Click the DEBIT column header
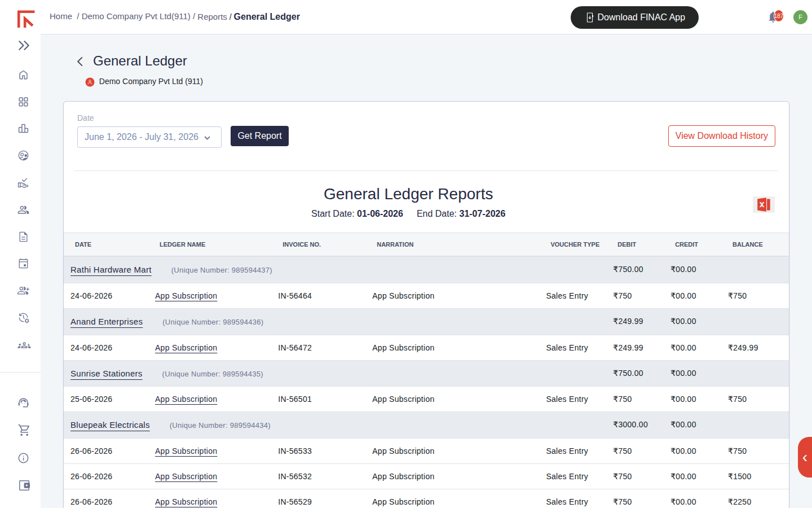The image size is (812, 508). pyautogui.click(x=626, y=244)
